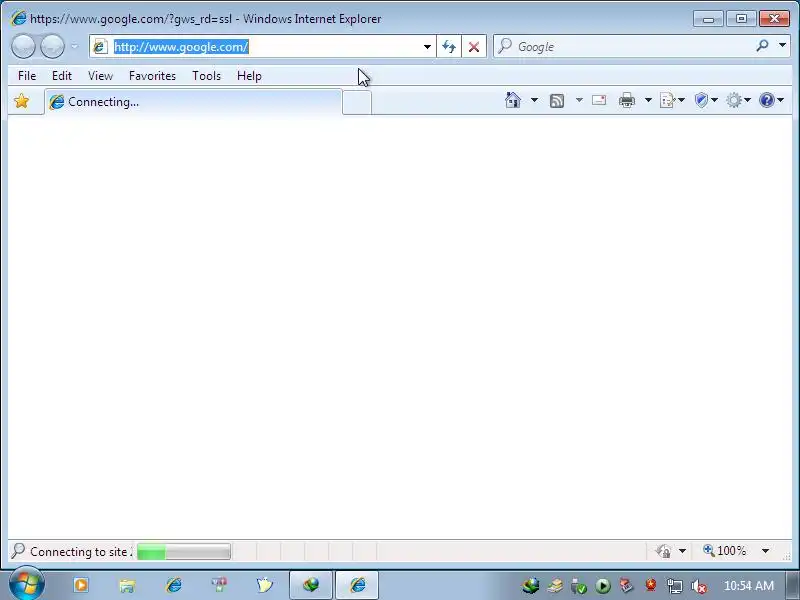Viewport: 800px width, 600px height.
Task: Open the File menu
Action: click(27, 76)
